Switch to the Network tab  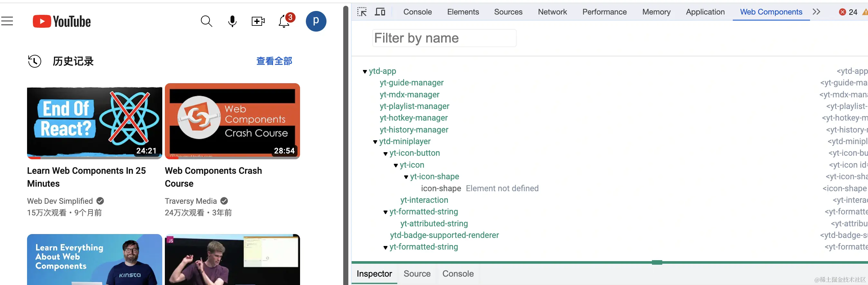552,12
